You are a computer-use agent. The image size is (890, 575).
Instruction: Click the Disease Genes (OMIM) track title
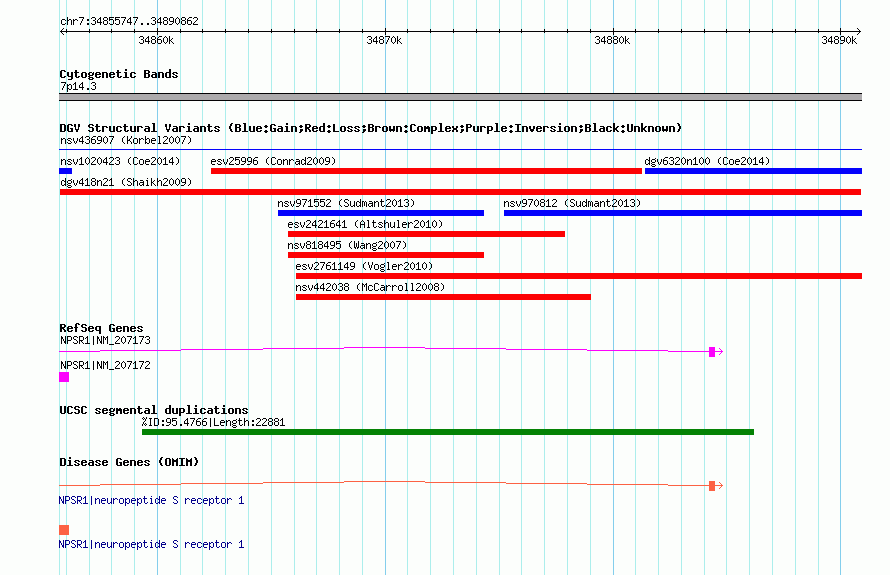point(129,462)
